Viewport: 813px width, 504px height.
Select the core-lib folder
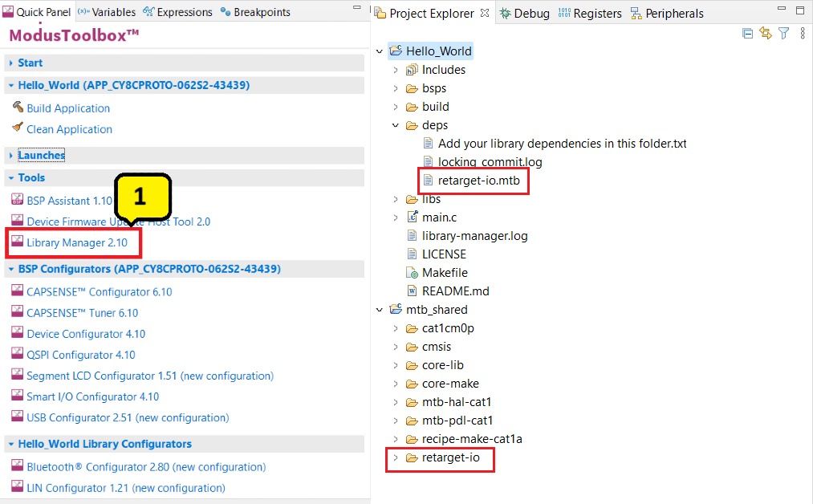point(443,365)
